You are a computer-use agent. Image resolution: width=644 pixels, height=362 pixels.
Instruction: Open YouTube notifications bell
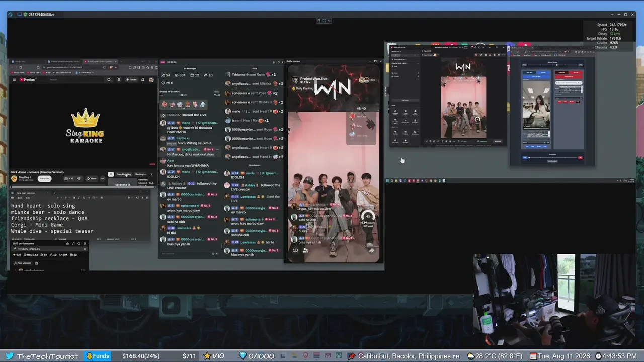[143, 79]
